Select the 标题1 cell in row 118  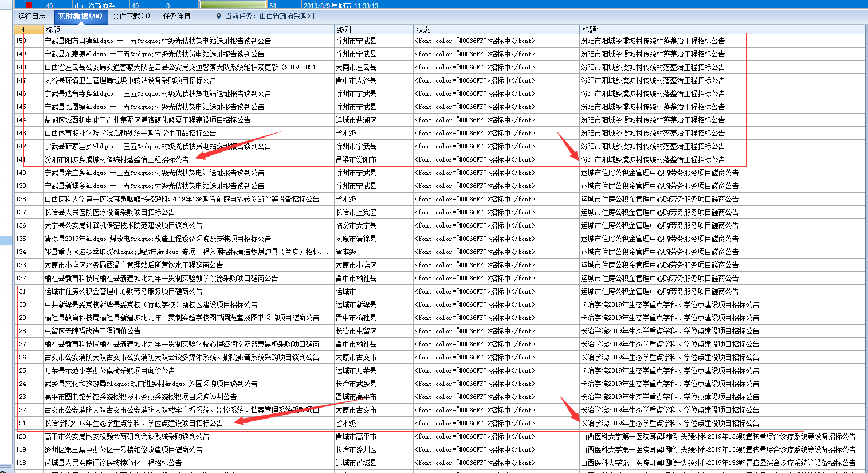click(x=722, y=463)
